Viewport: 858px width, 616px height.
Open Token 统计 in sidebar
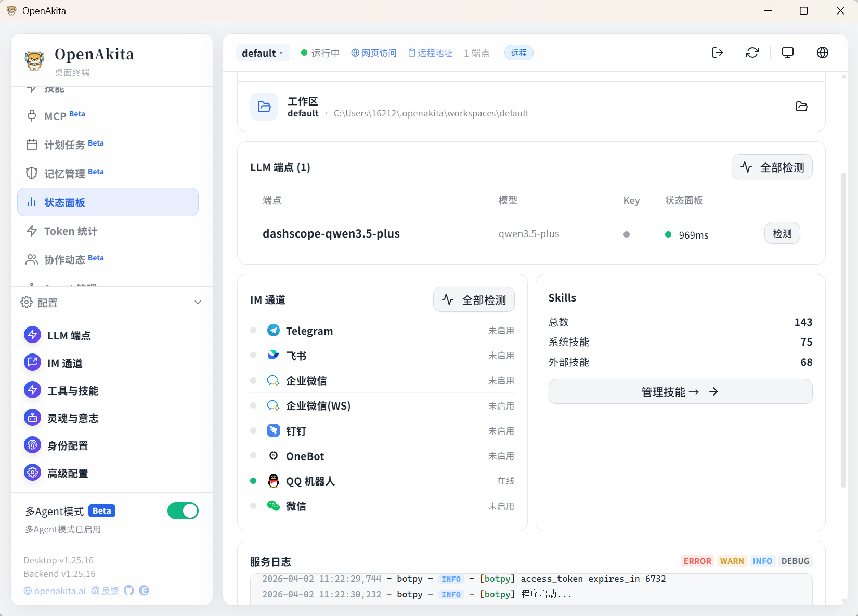(x=108, y=231)
